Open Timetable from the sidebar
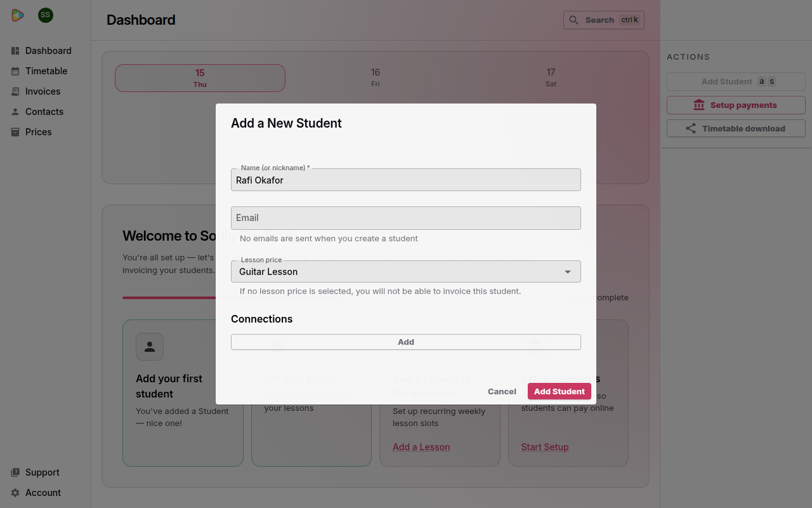 point(46,71)
